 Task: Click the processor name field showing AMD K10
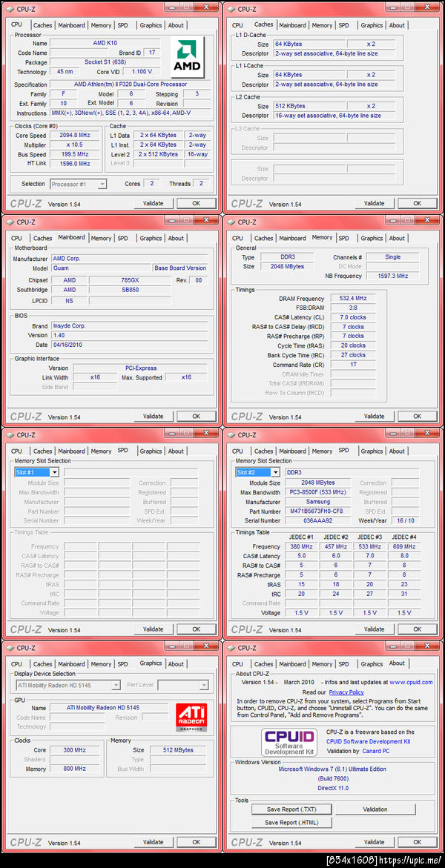coord(105,43)
